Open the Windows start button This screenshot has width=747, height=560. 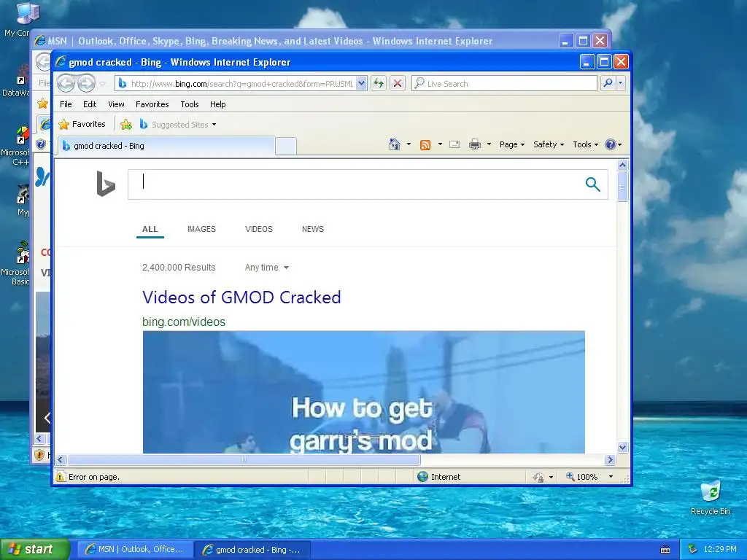35,549
